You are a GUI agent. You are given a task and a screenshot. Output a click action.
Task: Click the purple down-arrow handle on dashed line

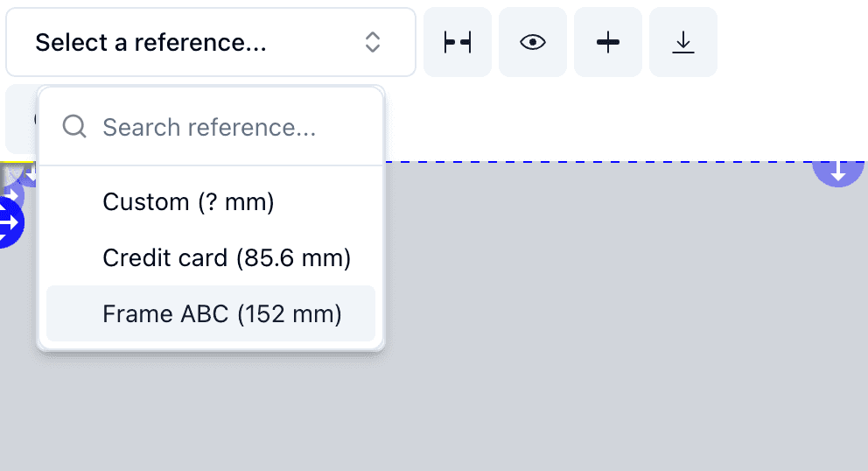[837, 170]
